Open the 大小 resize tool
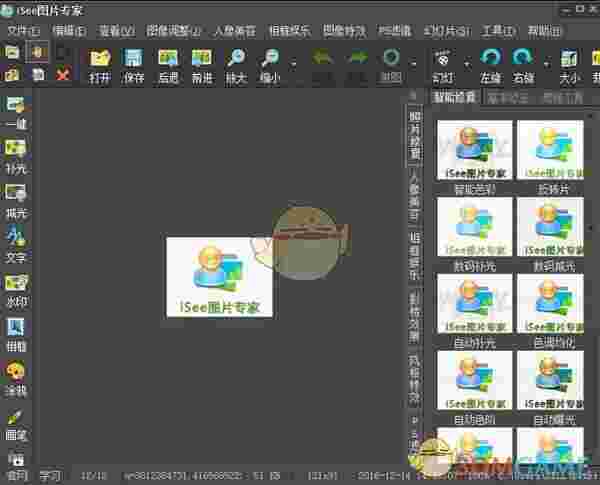Screen dimensions: 600x485 pos(569,66)
